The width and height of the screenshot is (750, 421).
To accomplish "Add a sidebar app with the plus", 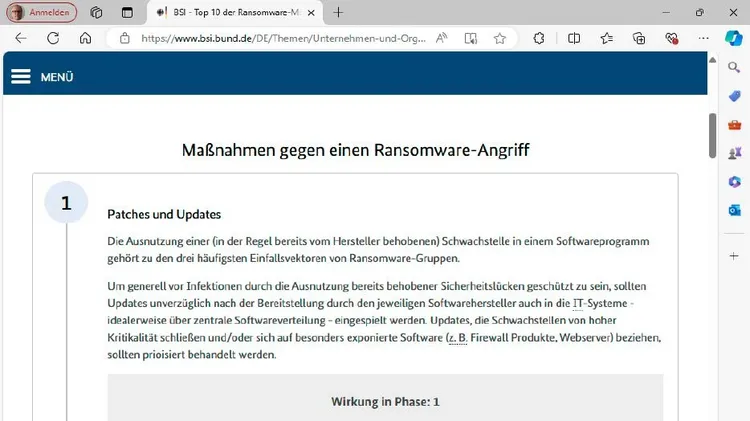I will [734, 256].
